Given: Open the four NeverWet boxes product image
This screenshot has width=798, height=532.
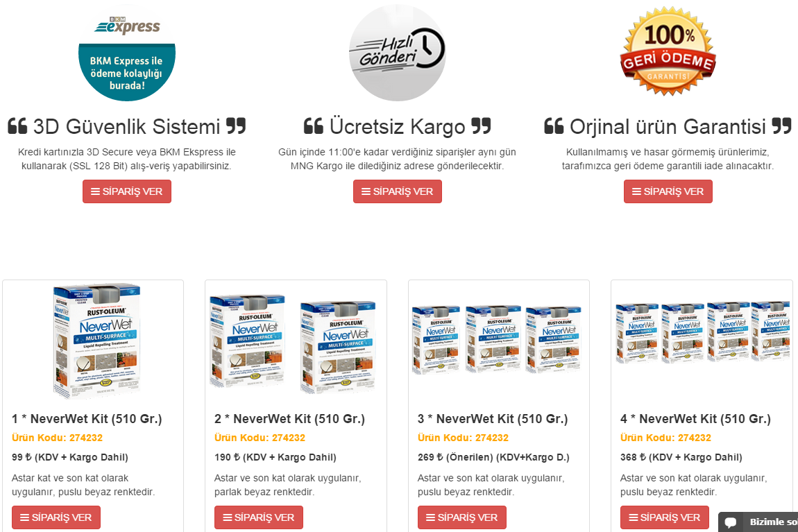Looking at the screenshot, I should (703, 332).
